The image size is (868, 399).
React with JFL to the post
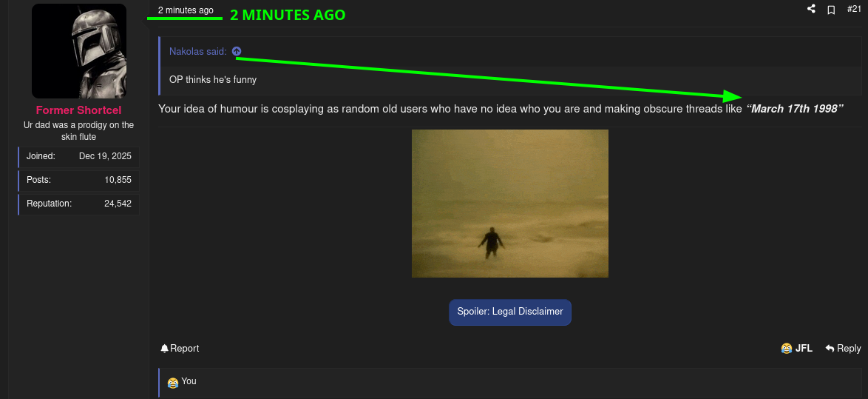coord(796,348)
